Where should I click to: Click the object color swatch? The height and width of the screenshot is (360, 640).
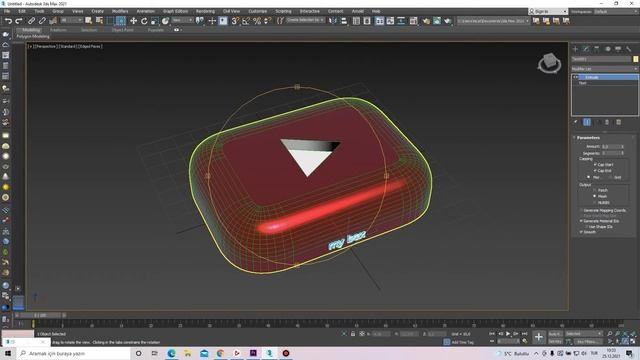[636, 59]
